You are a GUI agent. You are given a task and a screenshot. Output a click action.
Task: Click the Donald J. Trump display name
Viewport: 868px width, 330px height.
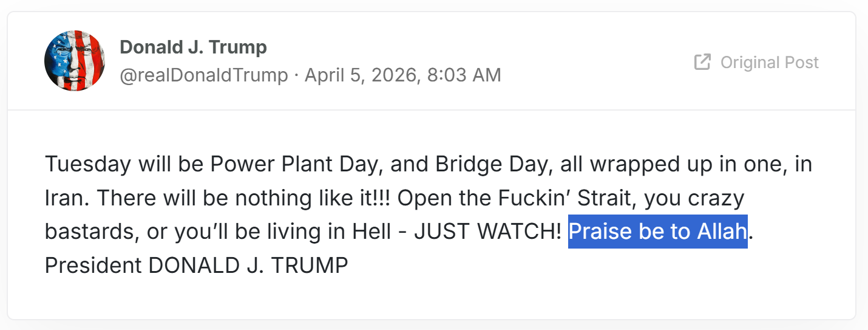coord(193,47)
